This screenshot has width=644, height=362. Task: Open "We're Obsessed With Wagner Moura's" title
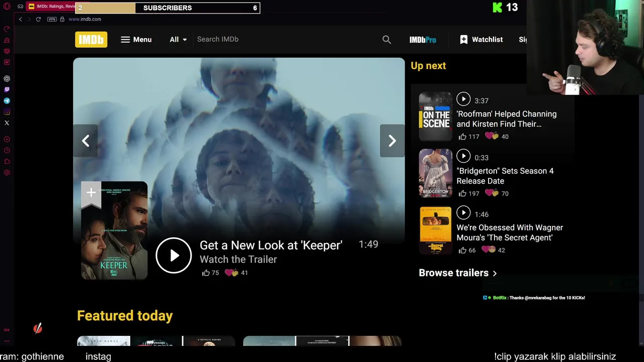[x=510, y=232]
